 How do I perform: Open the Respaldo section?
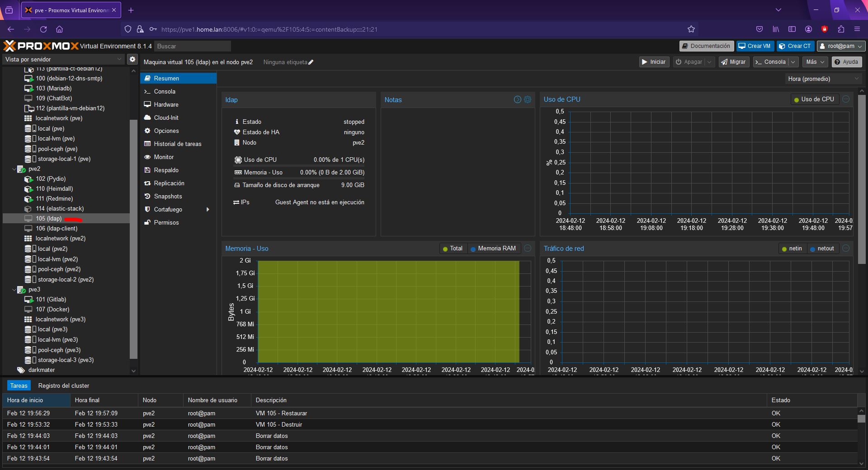click(x=178, y=170)
